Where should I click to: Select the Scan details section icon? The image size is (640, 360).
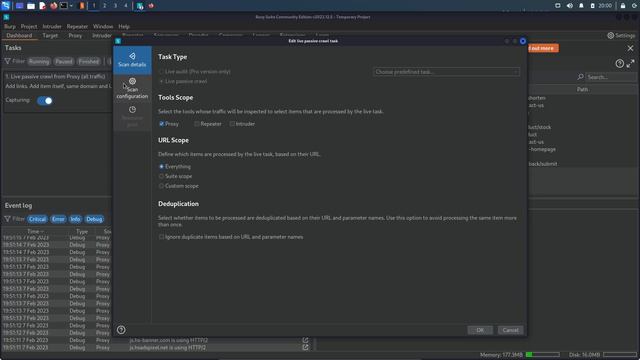pyautogui.click(x=132, y=56)
